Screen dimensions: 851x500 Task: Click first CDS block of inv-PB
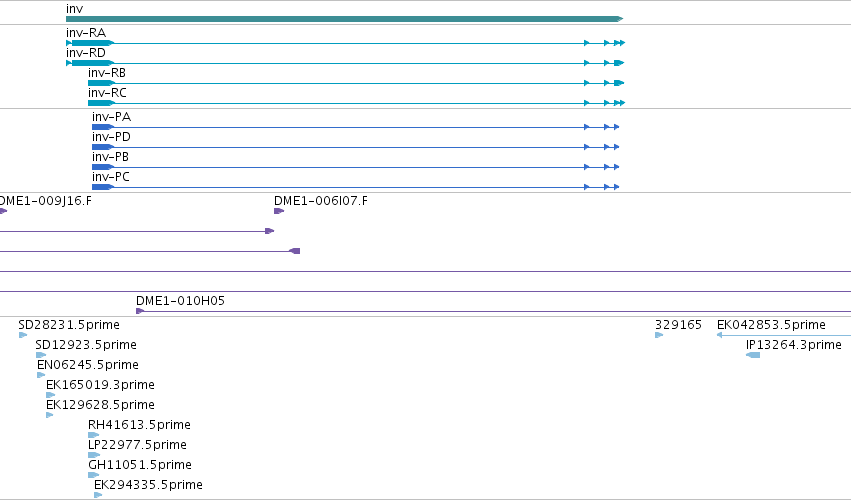[103, 167]
